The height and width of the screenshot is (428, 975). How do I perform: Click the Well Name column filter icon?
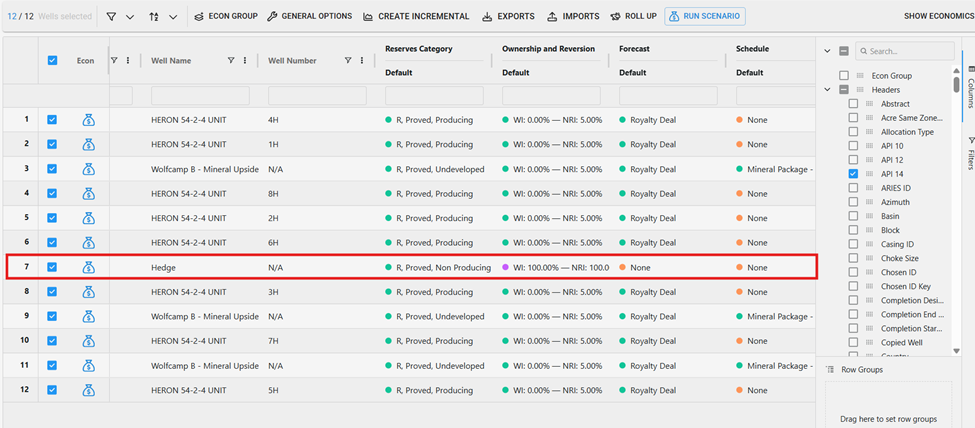(232, 61)
